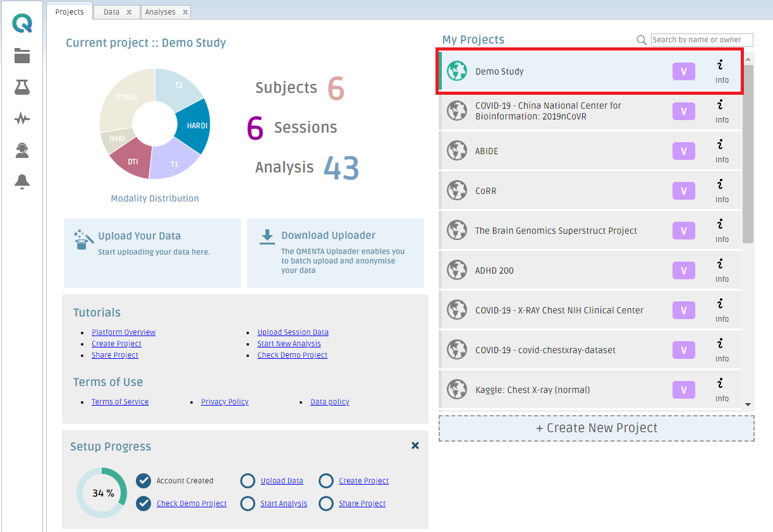Open Info for Brain Genomics Superstruct Project

(722, 231)
